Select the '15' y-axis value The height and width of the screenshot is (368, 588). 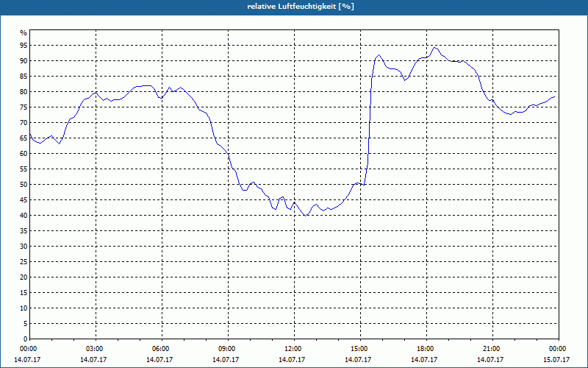pos(24,292)
